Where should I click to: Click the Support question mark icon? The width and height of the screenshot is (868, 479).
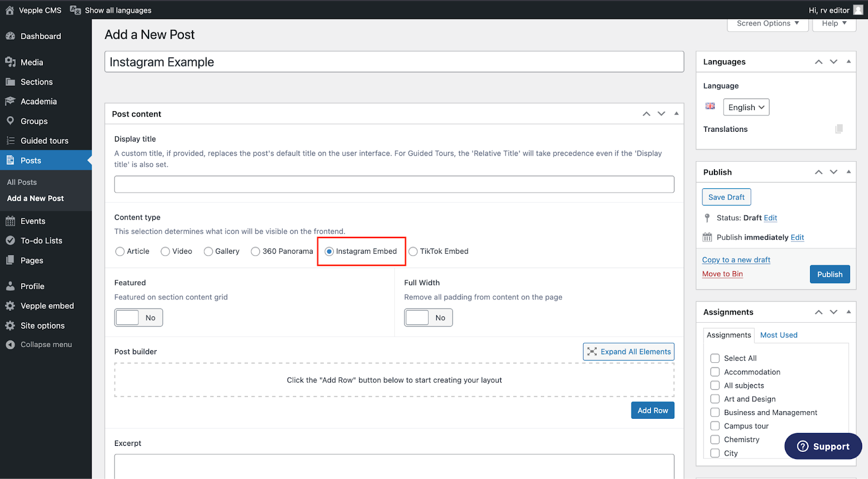coord(803,446)
